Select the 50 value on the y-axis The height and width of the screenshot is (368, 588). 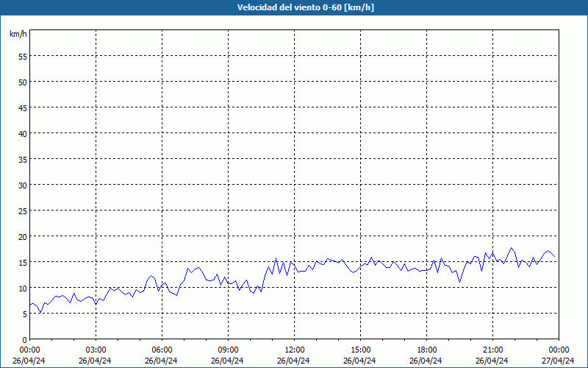pyautogui.click(x=23, y=82)
